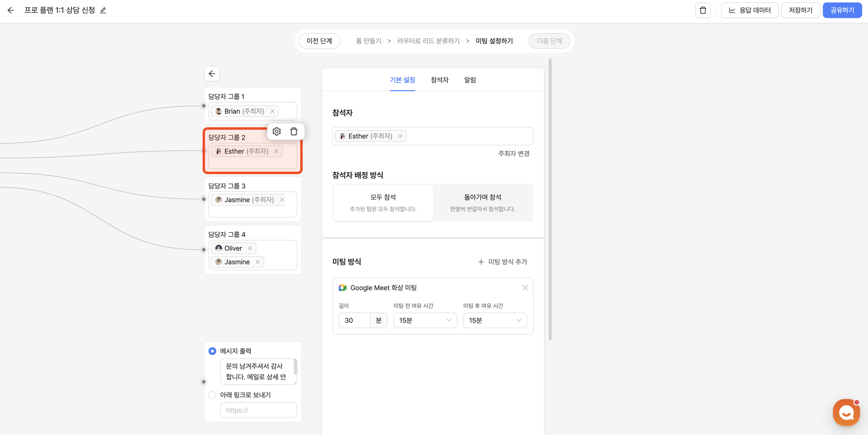This screenshot has height=435, width=868.
Task: Click the back arrow button above 담당자 그룹 1
Action: click(212, 73)
